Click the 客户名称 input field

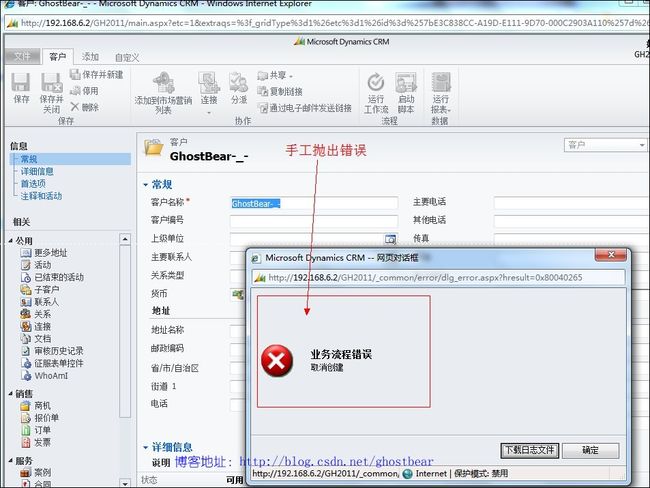[314, 203]
